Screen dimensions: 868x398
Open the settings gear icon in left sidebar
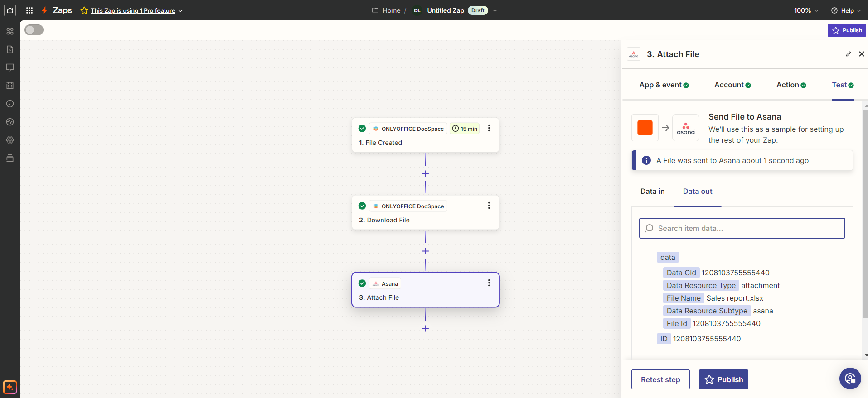[x=10, y=140]
